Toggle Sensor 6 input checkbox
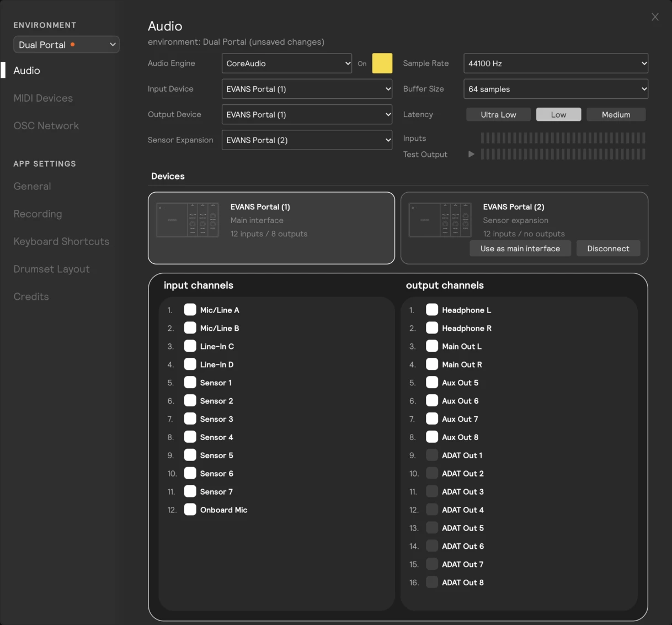 (x=190, y=474)
